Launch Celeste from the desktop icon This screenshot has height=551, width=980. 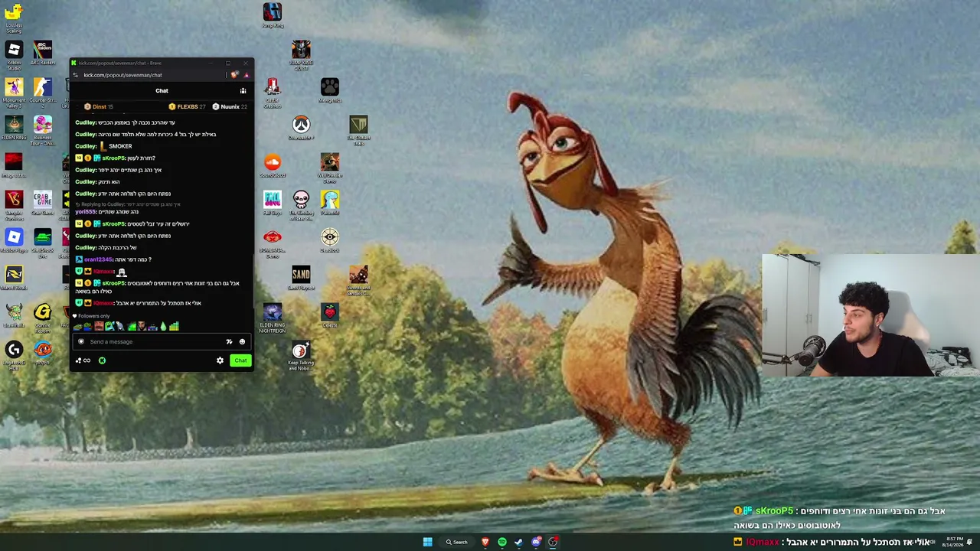pyautogui.click(x=330, y=315)
